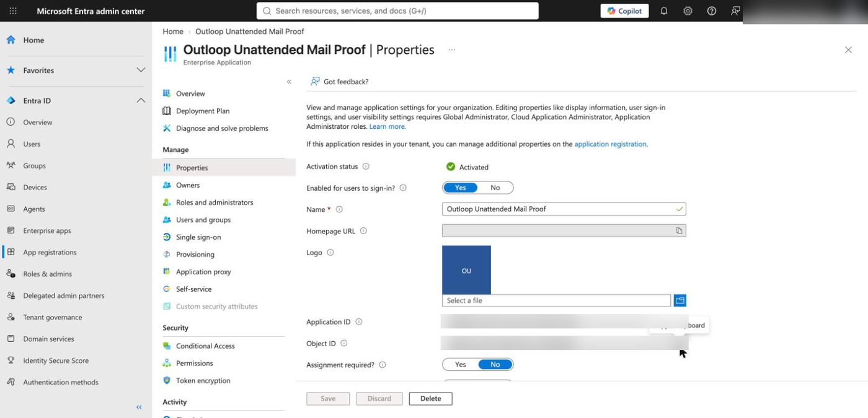Open Entra ID Overview in left navigation
This screenshot has height=418, width=868.
[38, 123]
